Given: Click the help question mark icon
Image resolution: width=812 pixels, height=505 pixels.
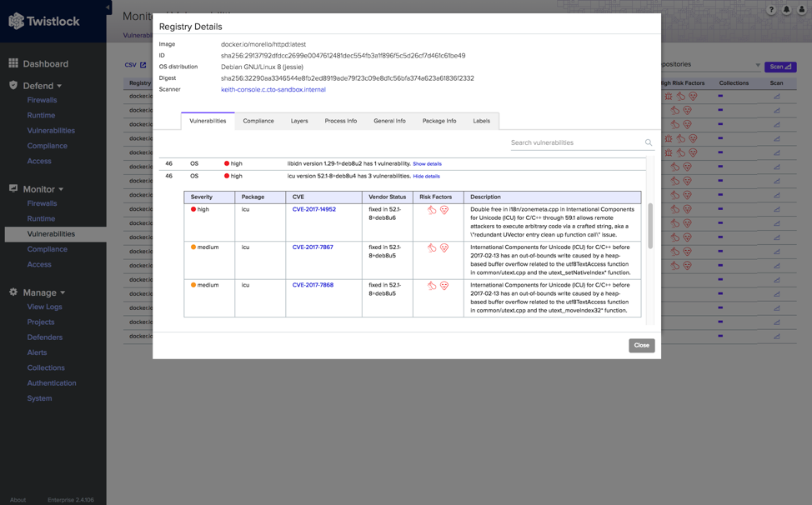Looking at the screenshot, I should pyautogui.click(x=771, y=10).
